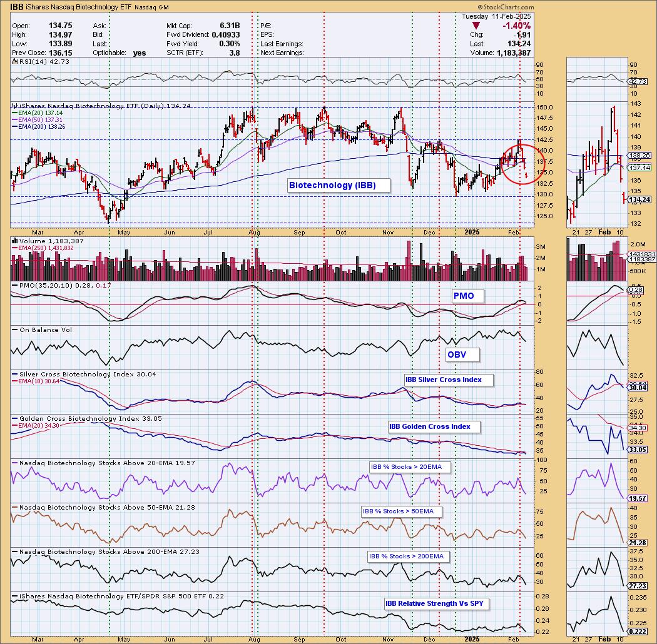Image resolution: width=657 pixels, height=644 pixels.
Task: Click the header Volume figure 1,183,387
Action: pos(514,53)
